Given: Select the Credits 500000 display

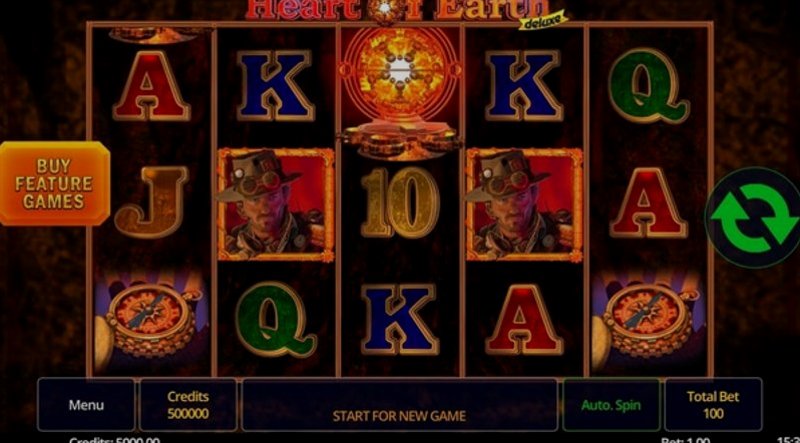Looking at the screenshot, I should (188, 405).
